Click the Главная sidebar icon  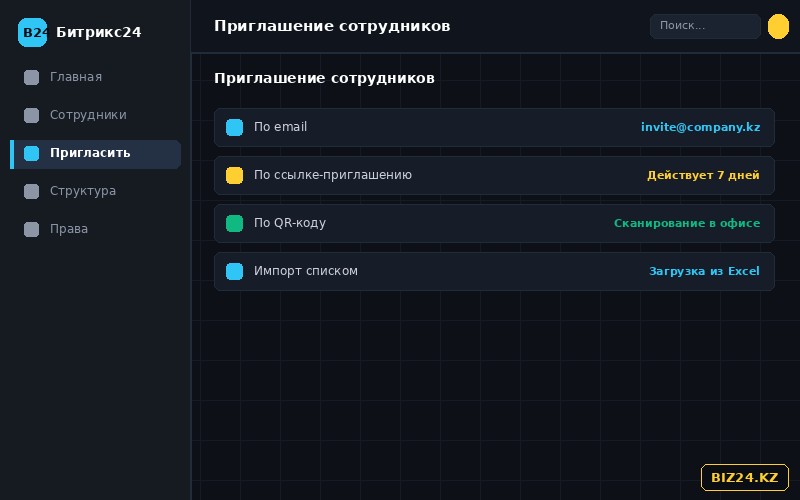click(32, 78)
